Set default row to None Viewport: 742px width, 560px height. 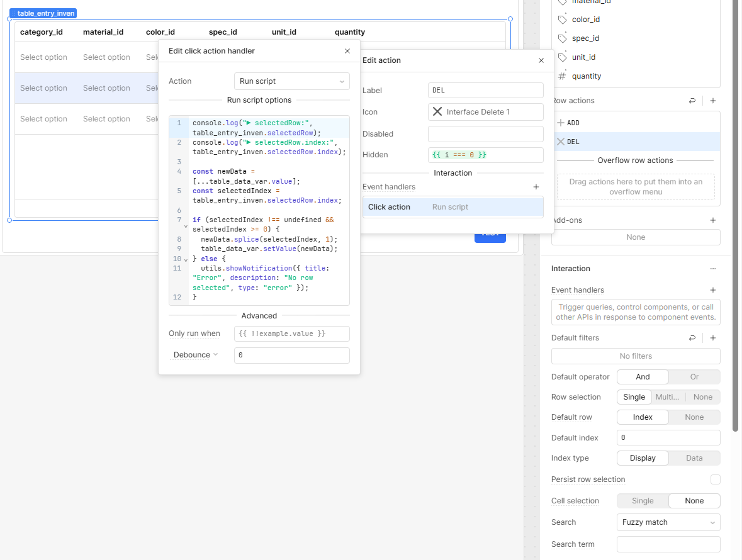[694, 417]
